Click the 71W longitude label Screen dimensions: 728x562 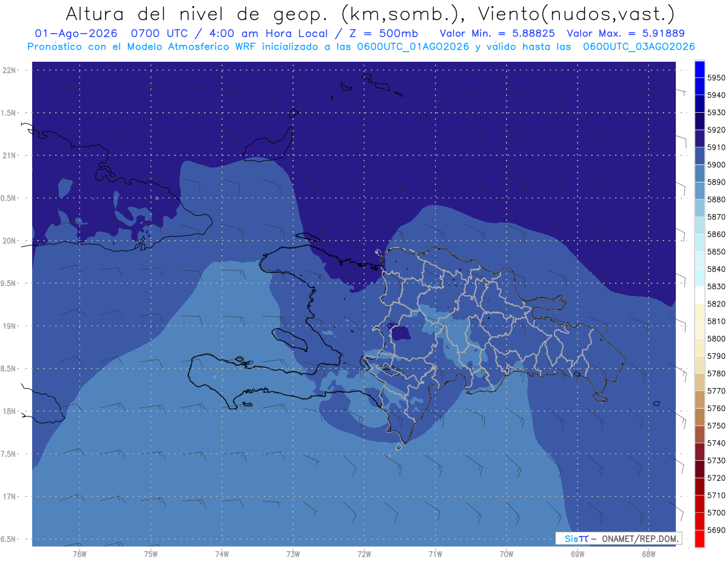tap(436, 554)
